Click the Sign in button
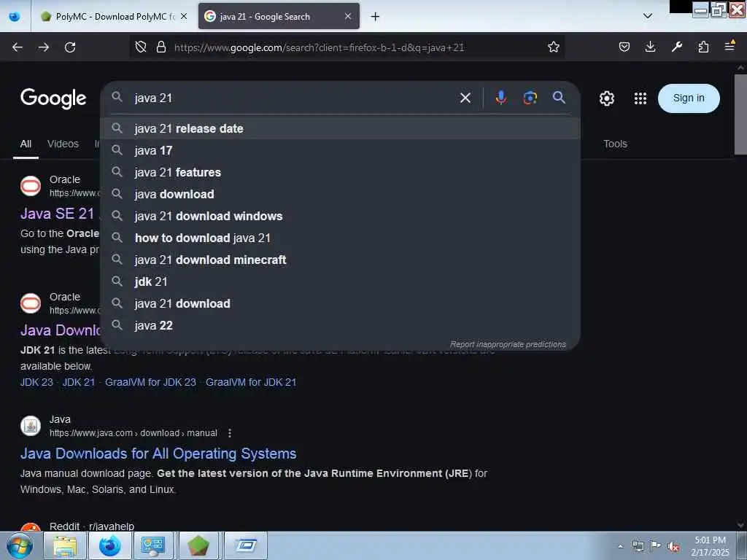The height and width of the screenshot is (560, 747). [689, 98]
